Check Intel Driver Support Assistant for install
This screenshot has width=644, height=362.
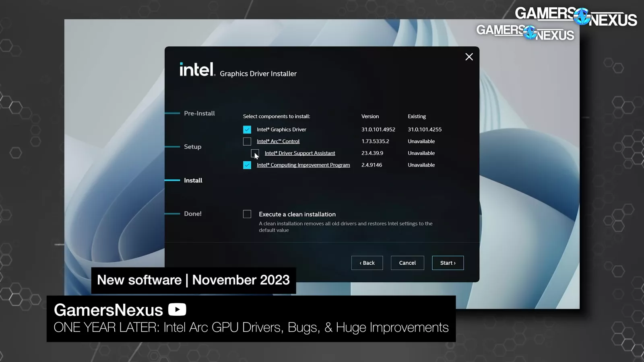pyautogui.click(x=255, y=153)
